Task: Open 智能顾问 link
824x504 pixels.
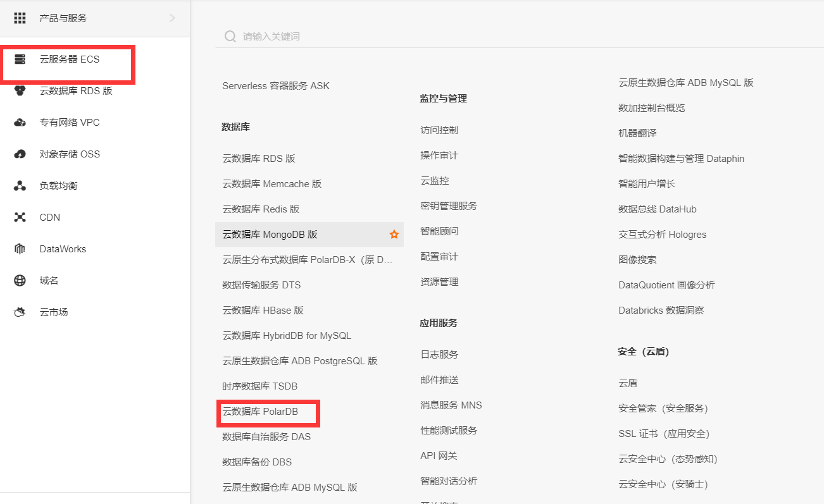Action: coord(439,231)
